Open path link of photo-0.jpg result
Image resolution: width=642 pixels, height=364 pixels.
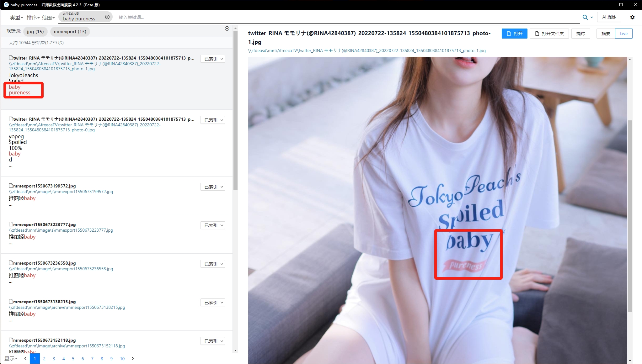coord(85,127)
